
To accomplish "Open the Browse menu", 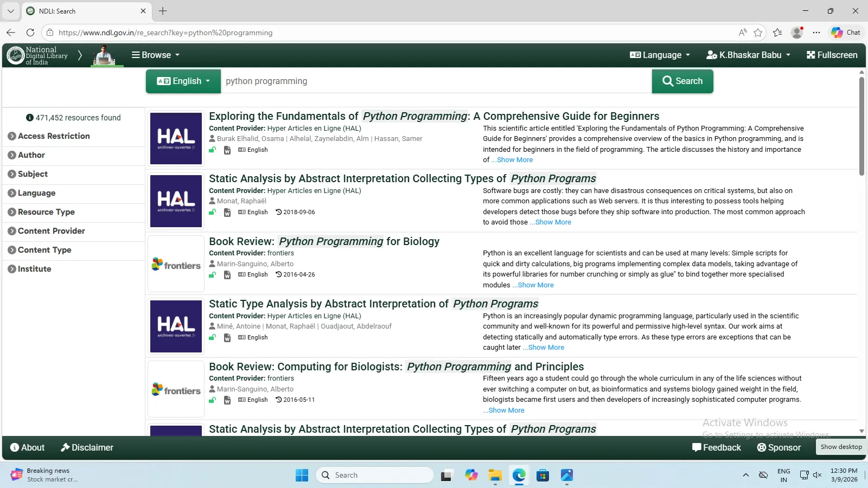I will (155, 55).
